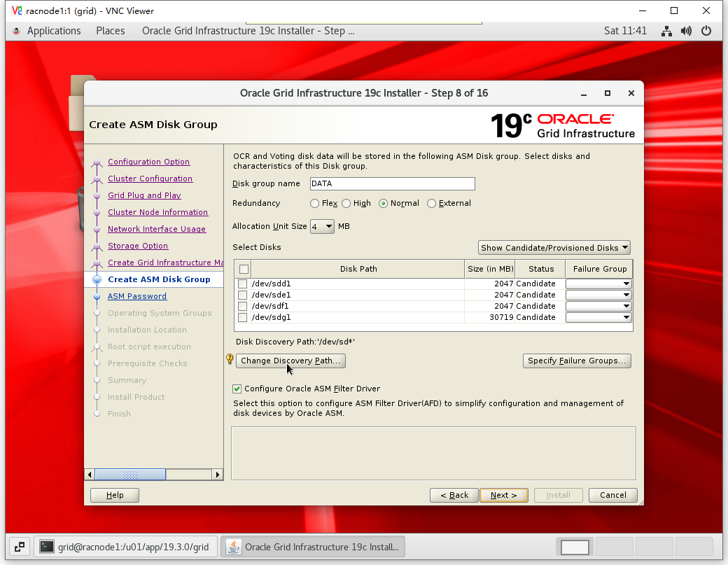Open the Allocation Unit Size dropdown
The width and height of the screenshot is (728, 565).
coord(323,227)
